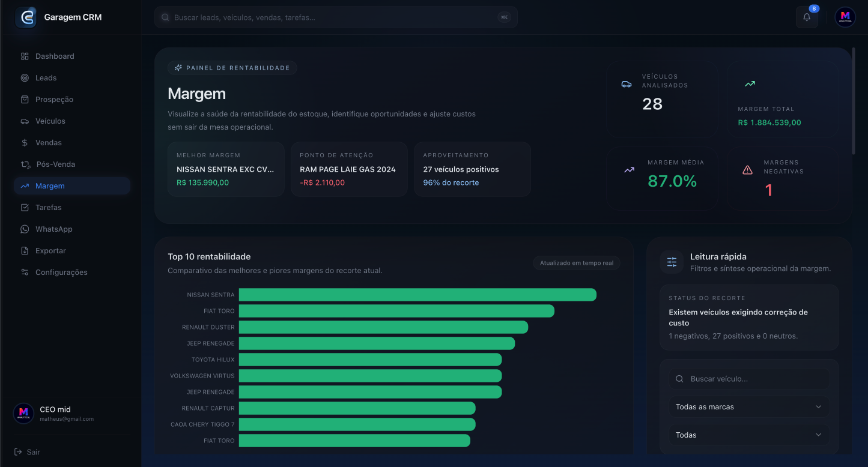Click the Status do Recorte card
Image resolution: width=868 pixels, height=467 pixels.
pos(749,318)
